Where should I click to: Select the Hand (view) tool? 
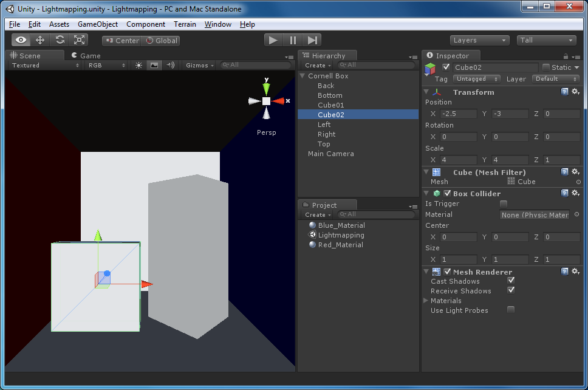click(x=21, y=40)
